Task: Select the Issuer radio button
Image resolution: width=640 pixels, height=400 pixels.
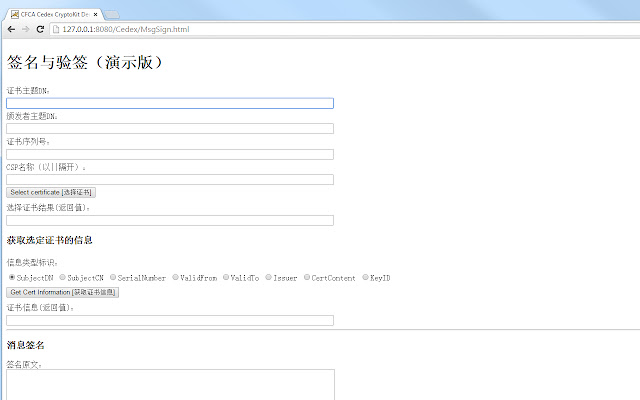Action: [x=269, y=277]
